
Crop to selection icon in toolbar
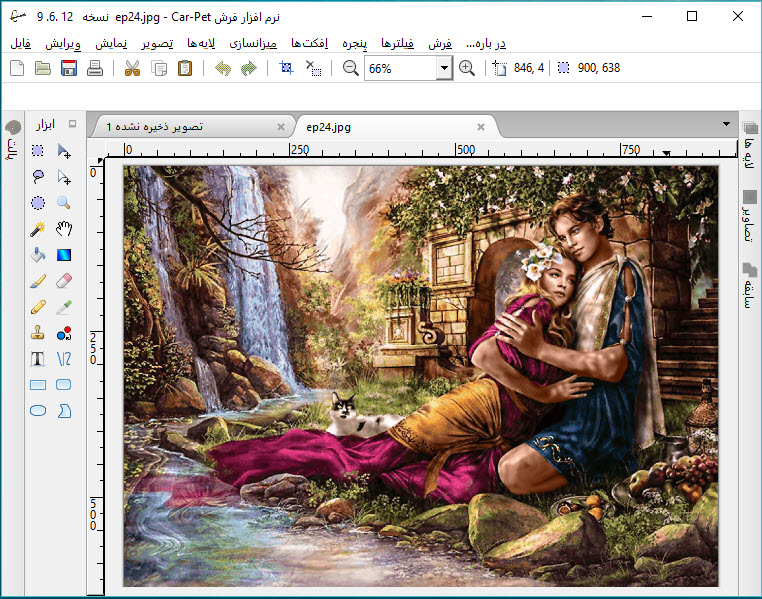287,68
